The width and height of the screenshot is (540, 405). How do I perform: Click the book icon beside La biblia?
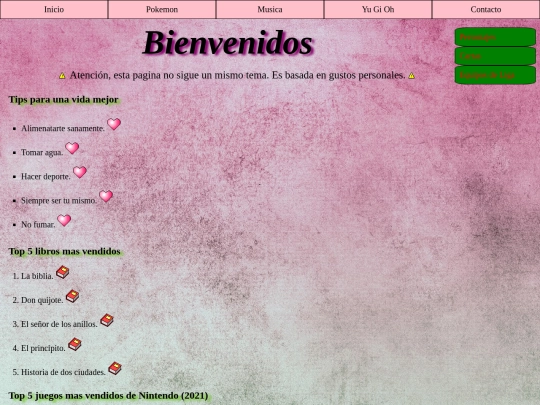(63, 272)
